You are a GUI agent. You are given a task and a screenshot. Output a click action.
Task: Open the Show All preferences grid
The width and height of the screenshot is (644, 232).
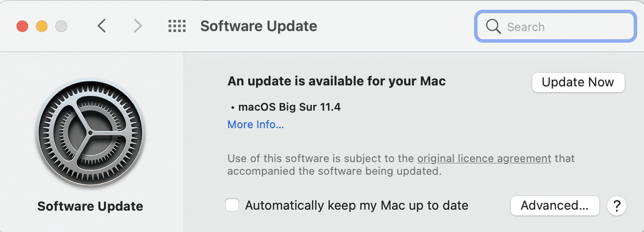pos(177,26)
